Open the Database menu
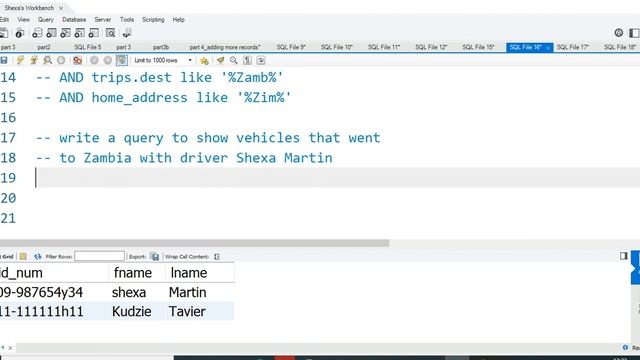640x360 pixels. tap(74, 20)
